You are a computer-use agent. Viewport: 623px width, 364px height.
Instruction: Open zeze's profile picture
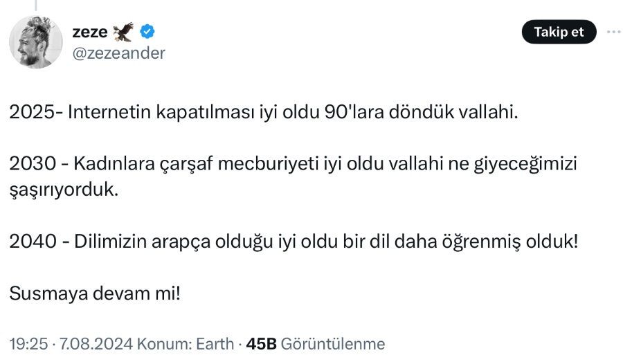coord(36,43)
